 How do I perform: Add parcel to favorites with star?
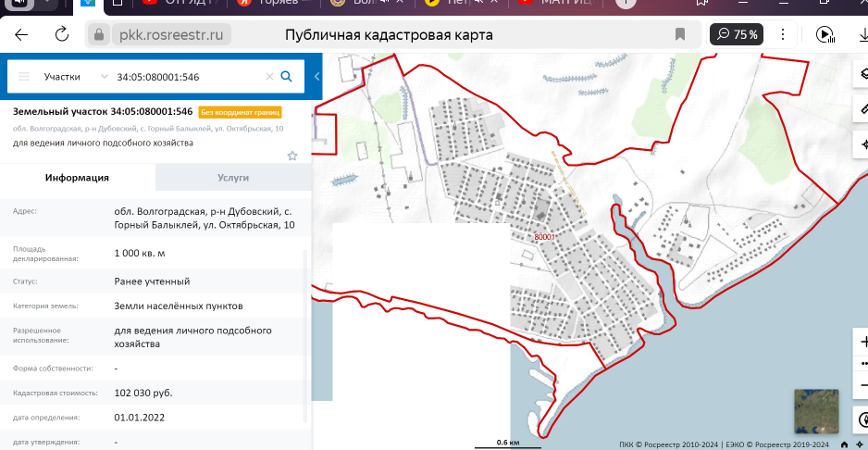tap(292, 156)
